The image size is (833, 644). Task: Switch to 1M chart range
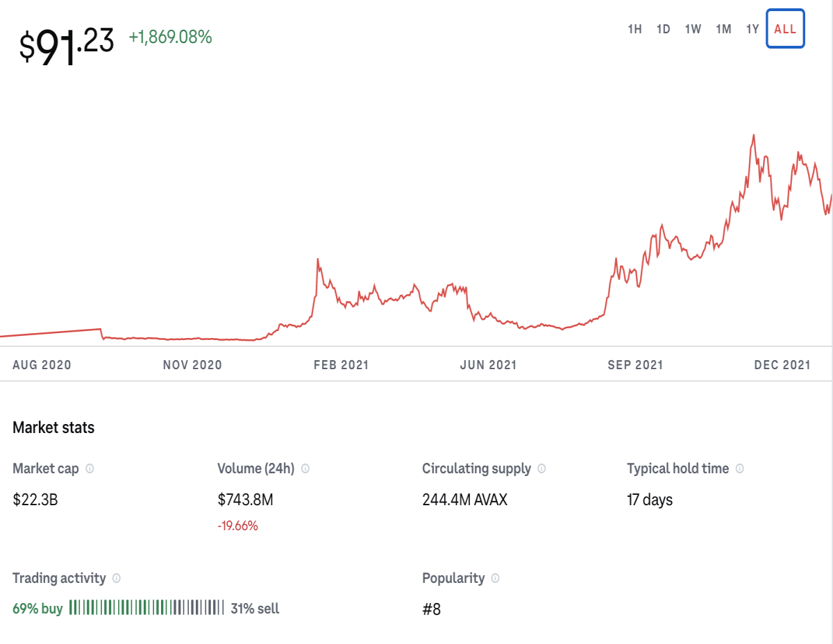[x=723, y=29]
